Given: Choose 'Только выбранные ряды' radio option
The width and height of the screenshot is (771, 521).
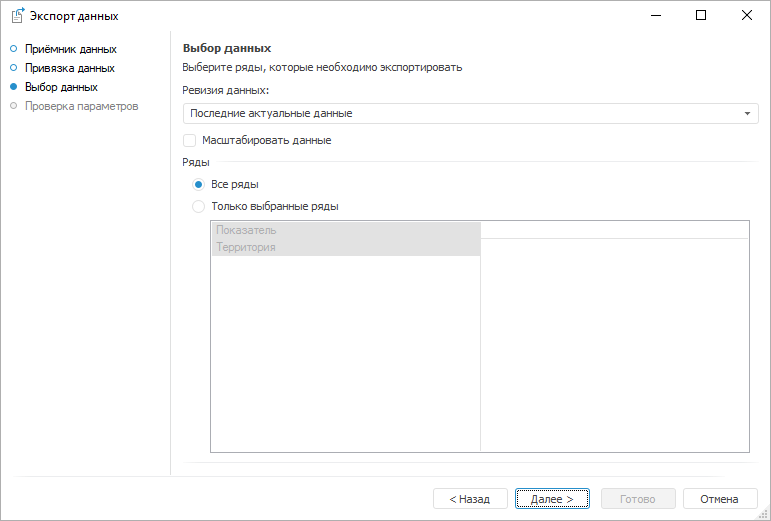Looking at the screenshot, I should [199, 207].
